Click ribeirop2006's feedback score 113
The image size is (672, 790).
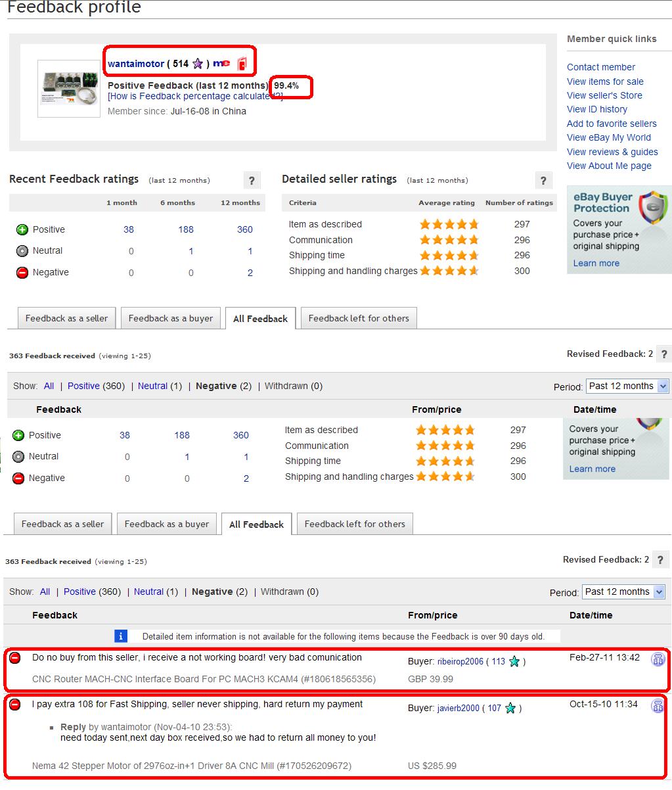pyautogui.click(x=499, y=662)
